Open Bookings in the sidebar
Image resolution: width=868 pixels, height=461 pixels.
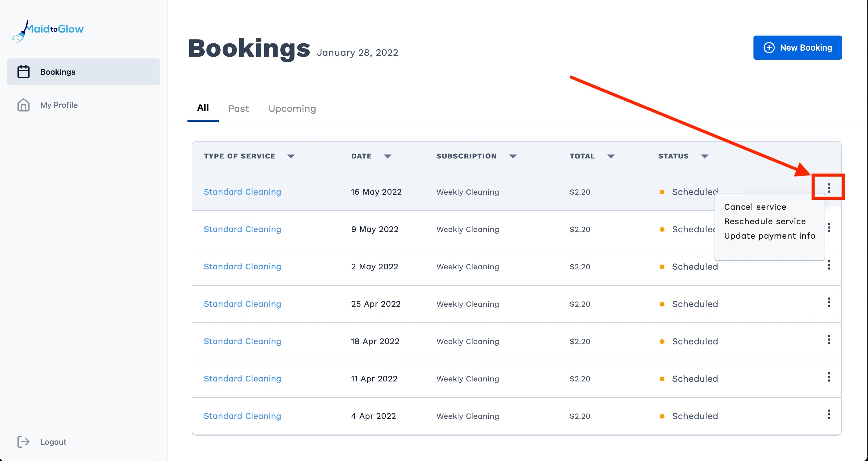(x=83, y=72)
